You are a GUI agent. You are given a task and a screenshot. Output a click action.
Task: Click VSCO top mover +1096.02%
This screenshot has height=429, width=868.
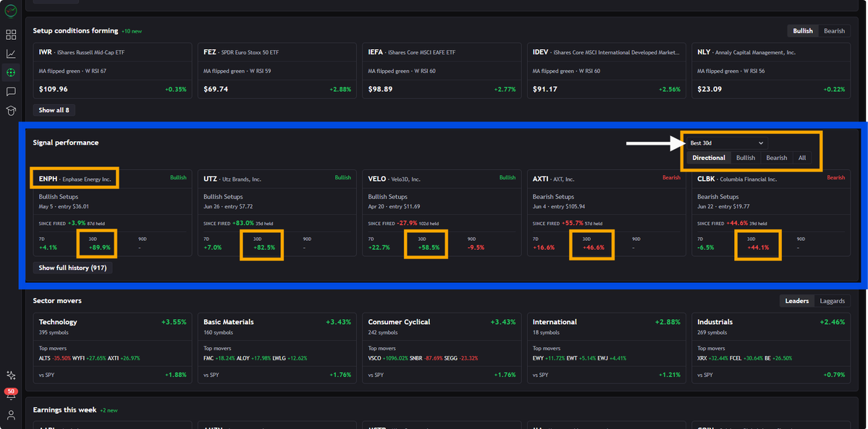pos(388,358)
